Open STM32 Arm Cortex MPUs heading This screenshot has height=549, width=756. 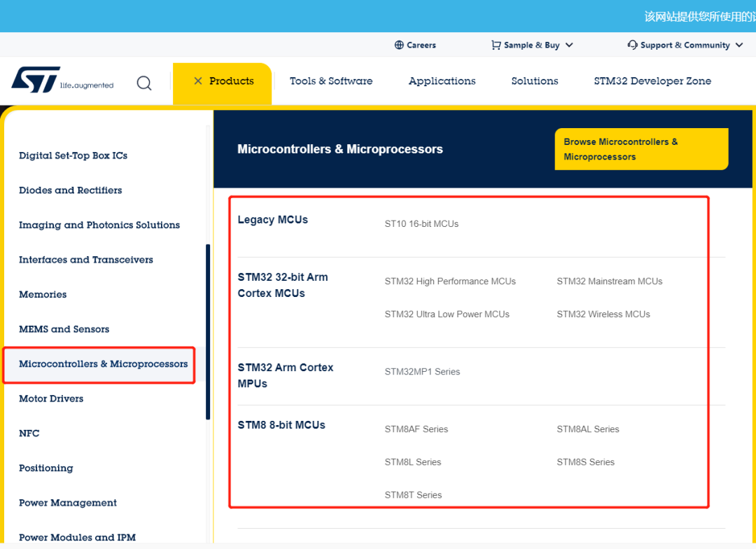click(x=286, y=375)
